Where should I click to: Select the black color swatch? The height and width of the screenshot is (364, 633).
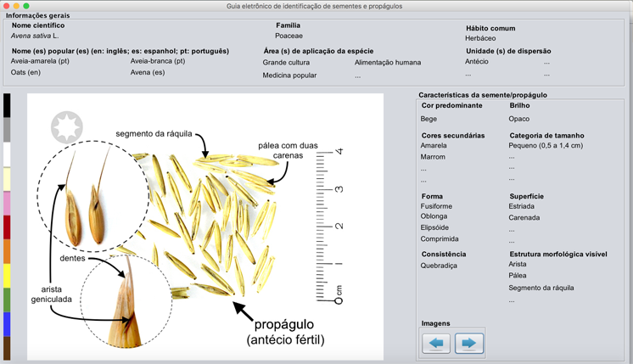click(7, 105)
